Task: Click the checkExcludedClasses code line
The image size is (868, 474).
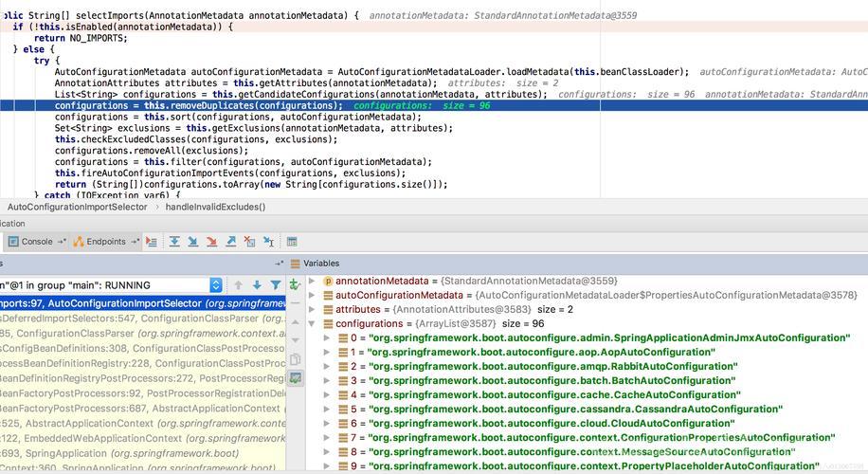Action: 196,139
